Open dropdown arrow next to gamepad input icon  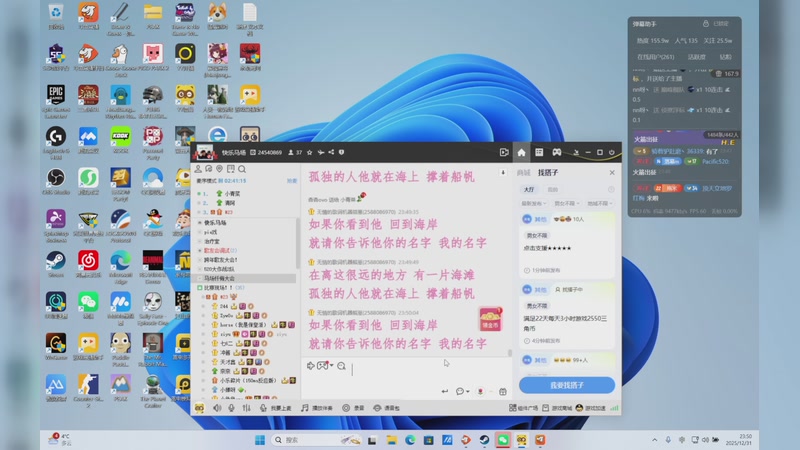pyautogui.click(x=332, y=365)
